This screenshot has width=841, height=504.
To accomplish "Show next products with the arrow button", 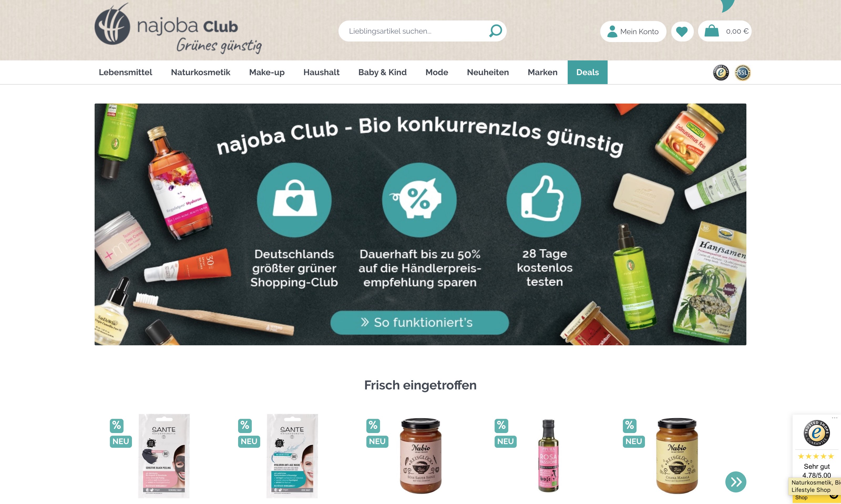I will point(735,482).
